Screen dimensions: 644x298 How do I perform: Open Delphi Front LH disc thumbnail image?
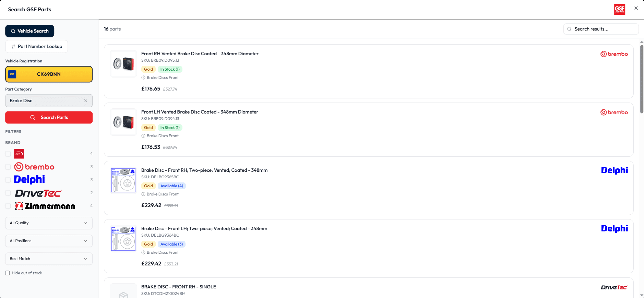coord(123,239)
